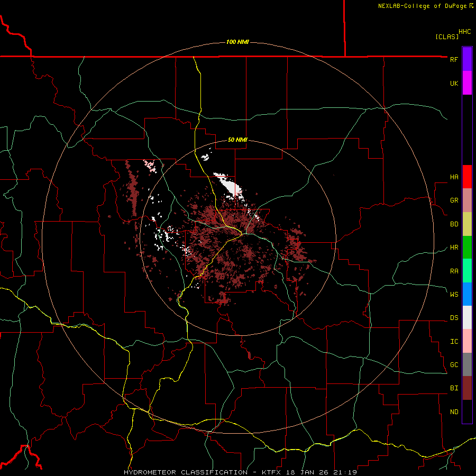
Task: Select the GR legend color block
Action: pyautogui.click(x=467, y=200)
